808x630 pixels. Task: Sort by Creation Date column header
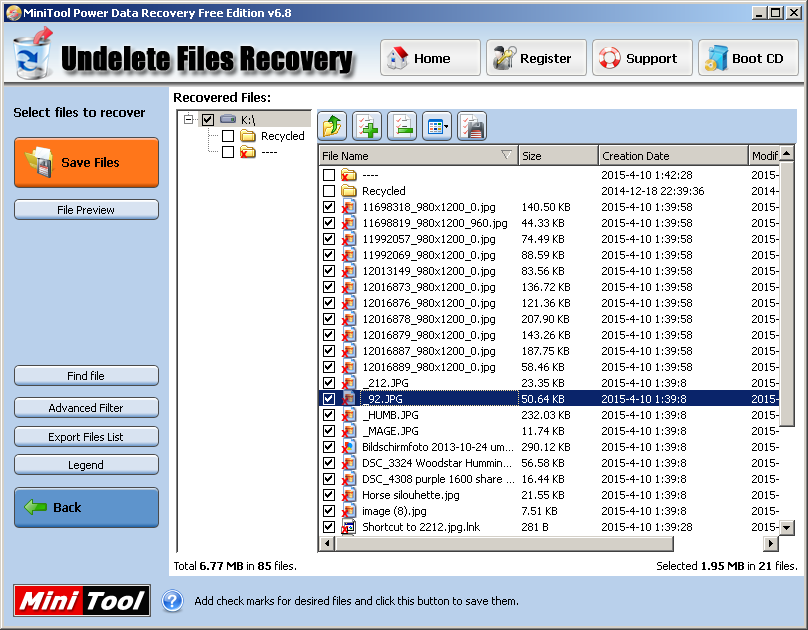click(x=673, y=156)
